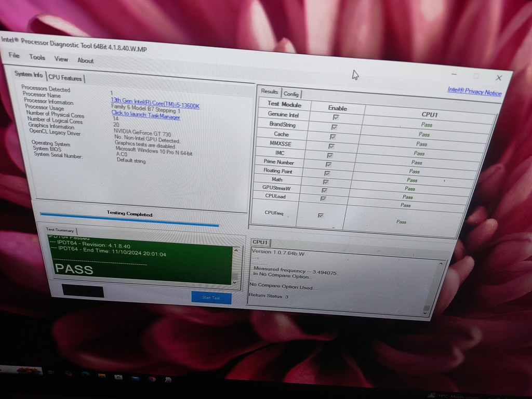Open the Intel Privacy Notice link

474,91
